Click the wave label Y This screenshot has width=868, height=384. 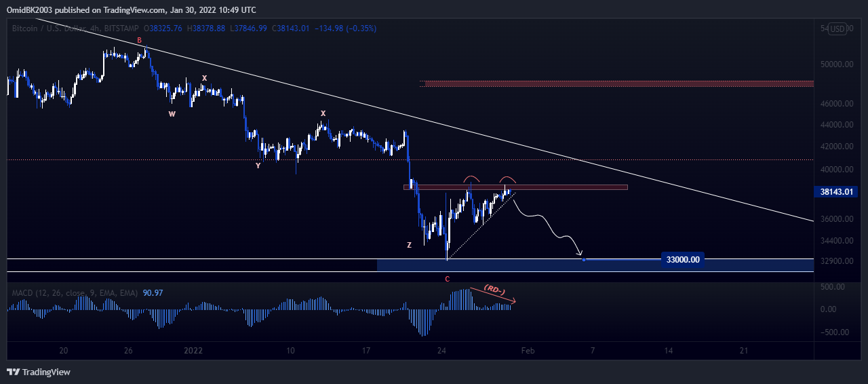(258, 166)
